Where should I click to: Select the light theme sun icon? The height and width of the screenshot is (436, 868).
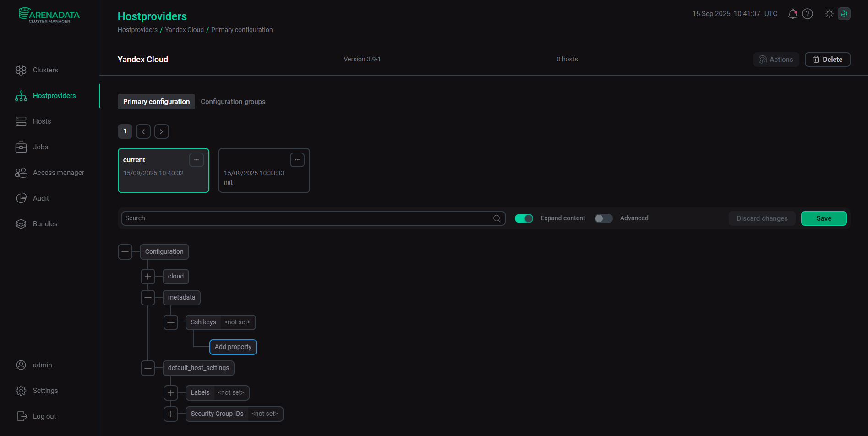pos(829,14)
